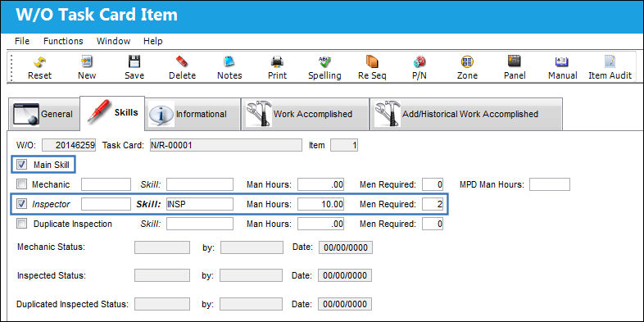The image size is (644, 322).
Task: Open the File menu
Action: pos(22,41)
